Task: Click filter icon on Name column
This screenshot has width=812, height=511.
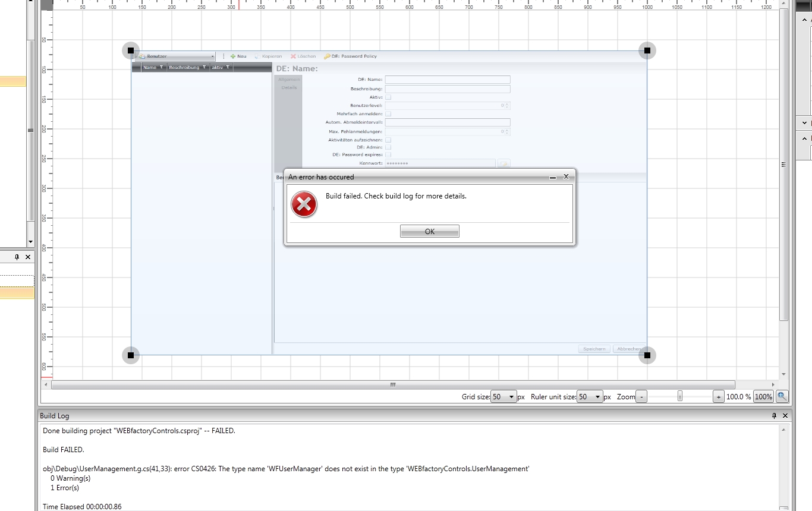Action: coord(161,68)
